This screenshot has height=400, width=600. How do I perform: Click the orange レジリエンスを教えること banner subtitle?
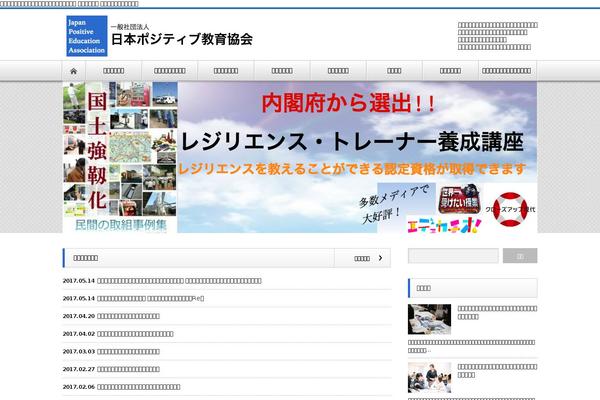[352, 168]
